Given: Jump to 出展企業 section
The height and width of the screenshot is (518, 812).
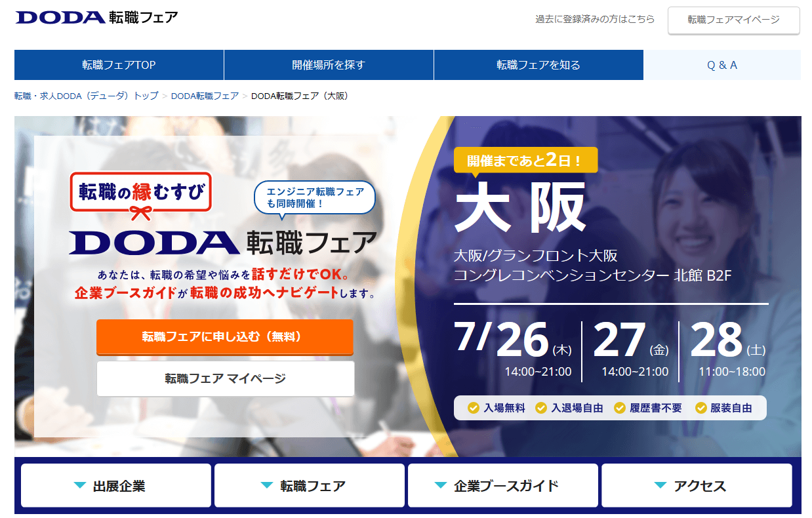Looking at the screenshot, I should click(116, 486).
